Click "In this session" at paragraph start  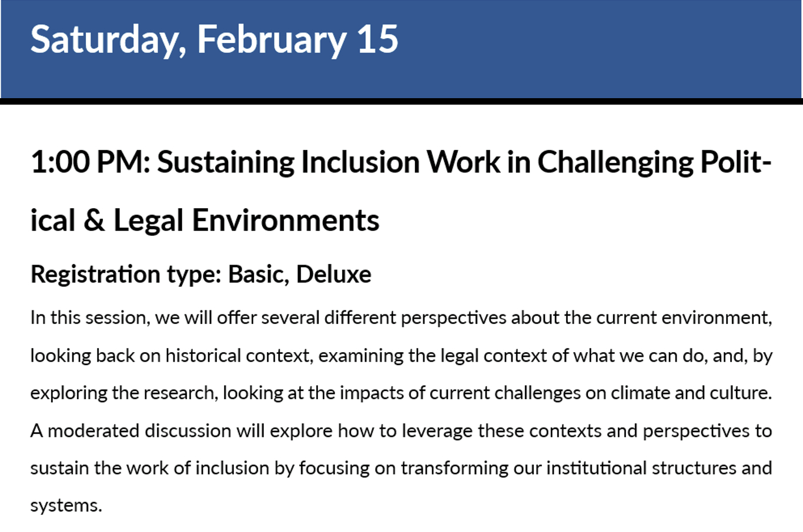click(88, 318)
